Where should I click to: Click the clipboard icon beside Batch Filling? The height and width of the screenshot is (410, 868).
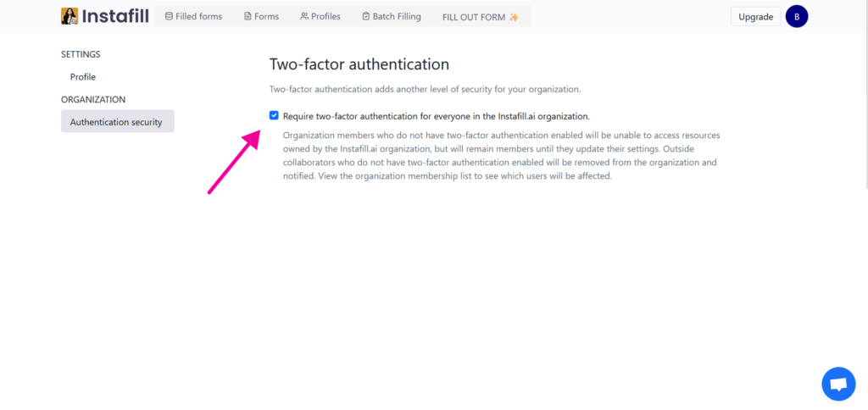[366, 17]
